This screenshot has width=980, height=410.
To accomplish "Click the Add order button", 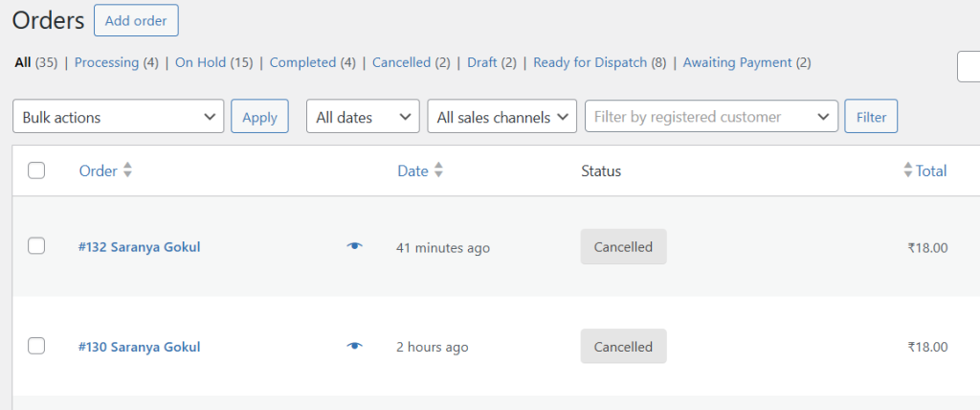I will 136,20.
